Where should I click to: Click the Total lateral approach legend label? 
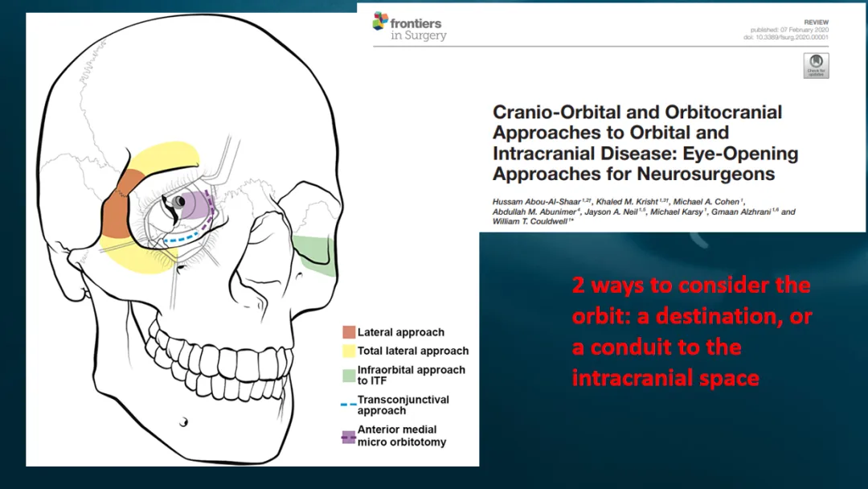pyautogui.click(x=413, y=351)
